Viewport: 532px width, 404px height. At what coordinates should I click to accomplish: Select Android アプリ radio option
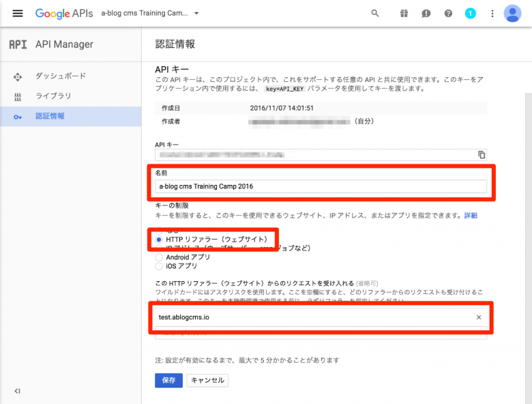click(x=160, y=257)
